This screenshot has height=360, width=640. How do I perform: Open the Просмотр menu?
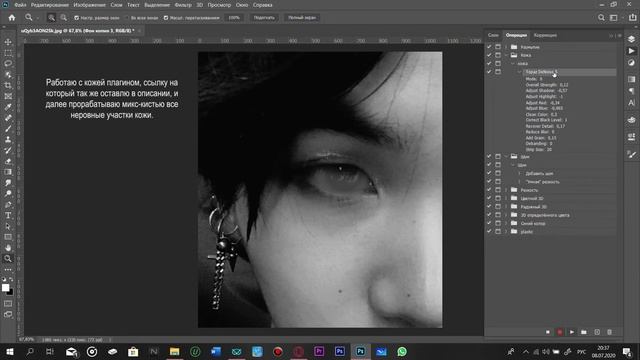click(219, 5)
